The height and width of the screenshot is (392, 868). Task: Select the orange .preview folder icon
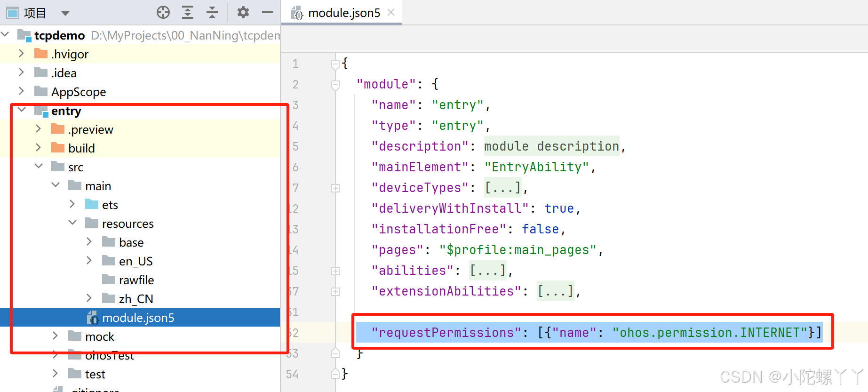point(58,128)
